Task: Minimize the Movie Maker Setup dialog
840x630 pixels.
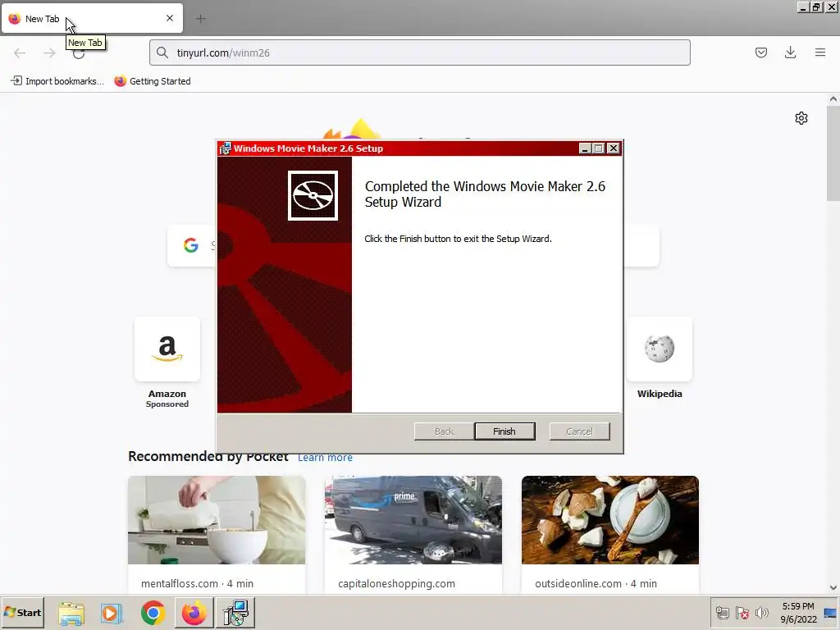Action: tap(585, 148)
